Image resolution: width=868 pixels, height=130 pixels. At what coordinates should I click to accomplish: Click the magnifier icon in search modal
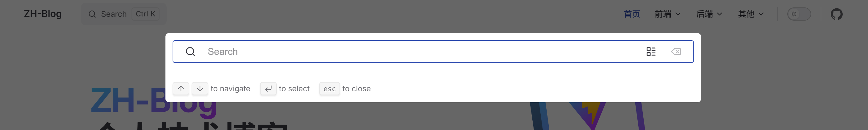[x=190, y=52]
